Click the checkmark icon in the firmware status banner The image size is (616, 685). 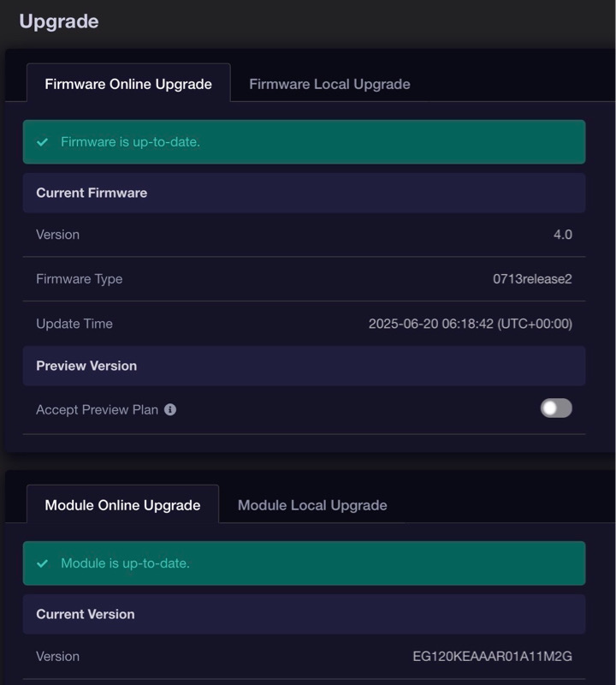43,142
